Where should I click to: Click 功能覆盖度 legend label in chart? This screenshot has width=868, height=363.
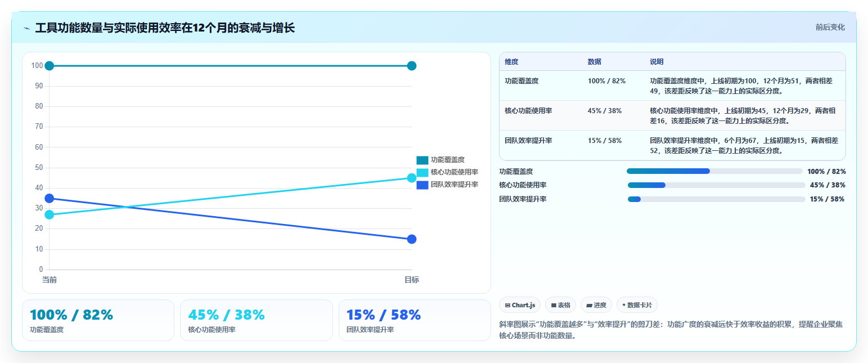coord(448,160)
